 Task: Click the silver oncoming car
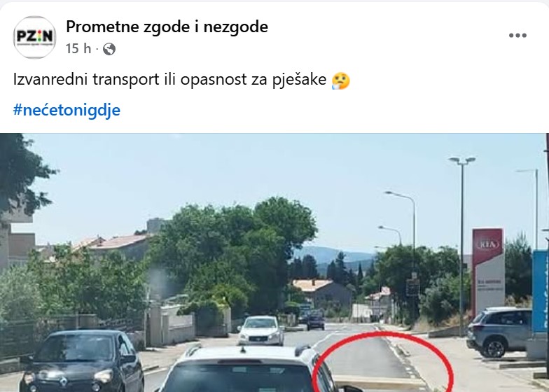click(x=260, y=330)
